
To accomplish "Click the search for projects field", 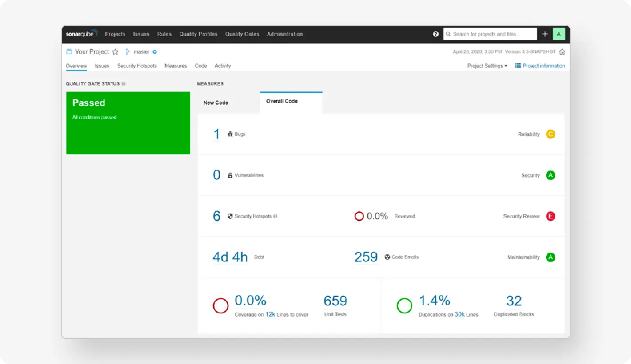I will tap(490, 34).
